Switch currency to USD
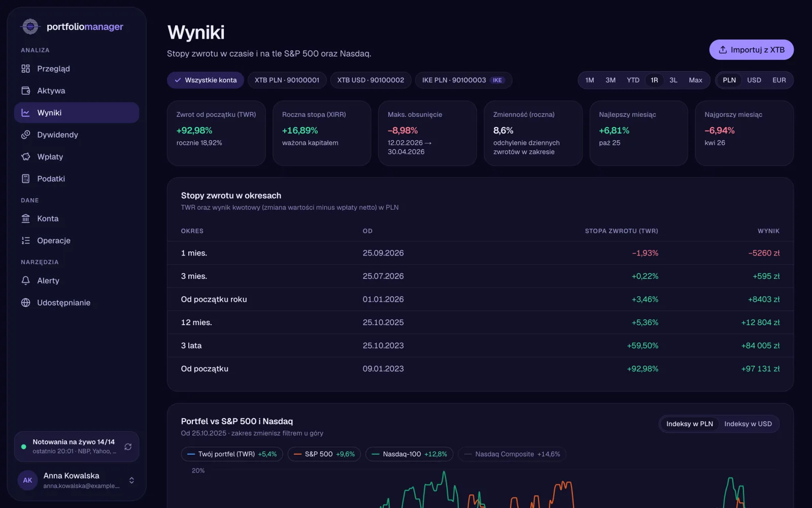This screenshot has height=508, width=812. [x=754, y=80]
